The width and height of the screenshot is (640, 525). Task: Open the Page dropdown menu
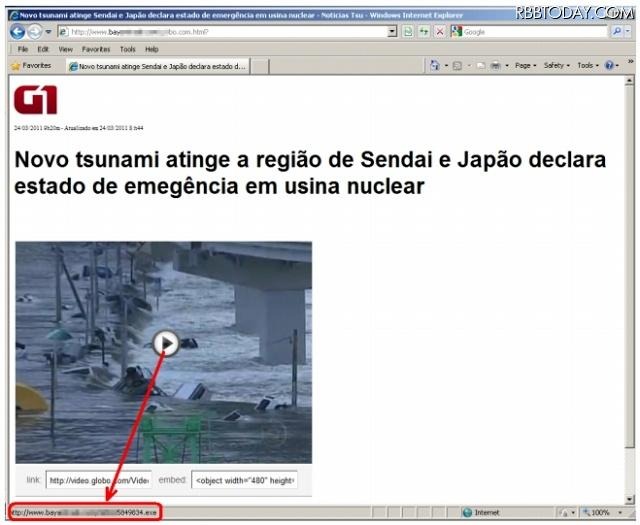(524, 65)
